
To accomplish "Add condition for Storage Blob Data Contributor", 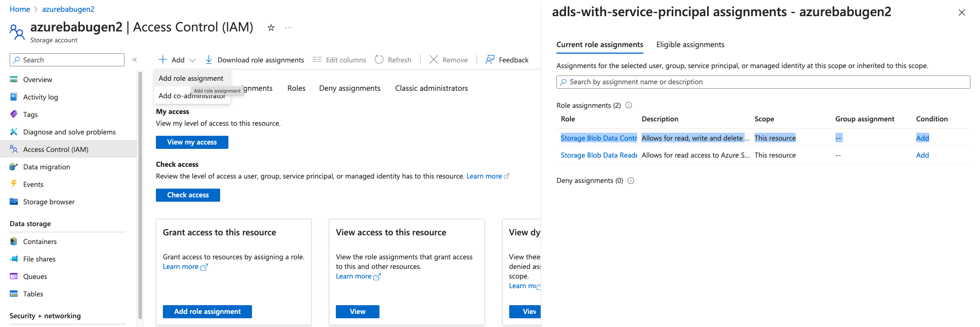I will [922, 138].
